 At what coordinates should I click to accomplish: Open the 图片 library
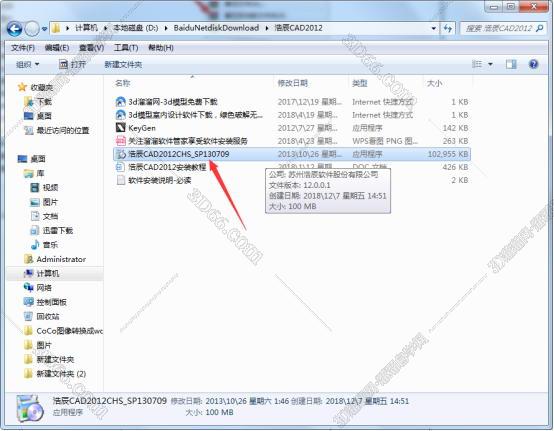(50, 202)
